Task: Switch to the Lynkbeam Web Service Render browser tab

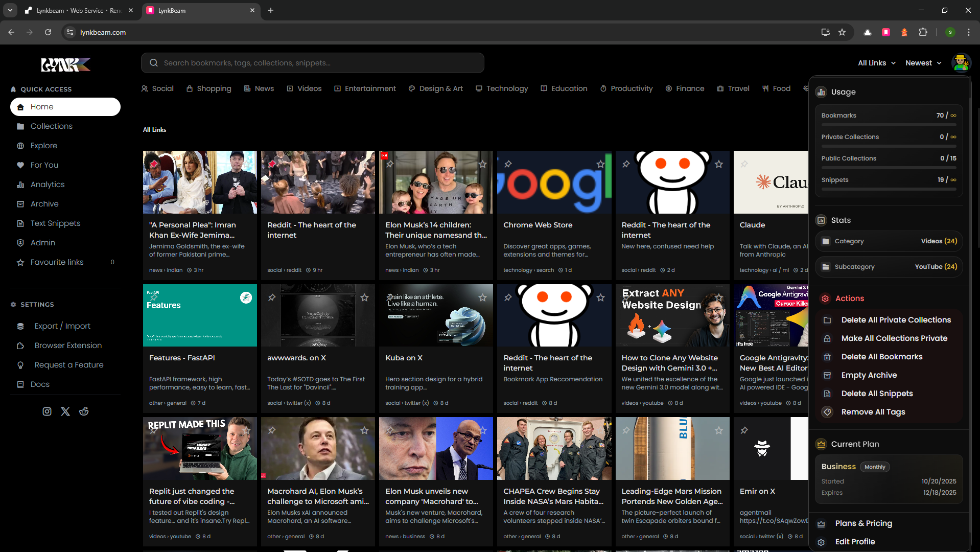Action: click(x=79, y=10)
